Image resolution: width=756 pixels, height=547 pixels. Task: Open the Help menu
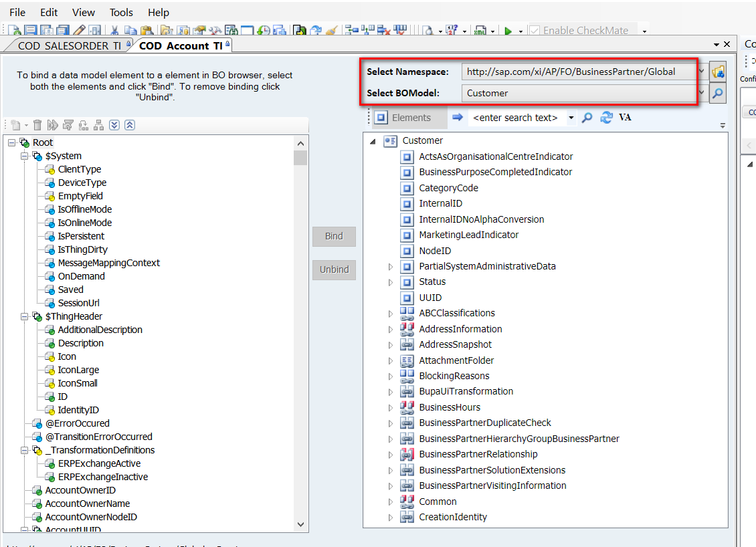(x=158, y=13)
